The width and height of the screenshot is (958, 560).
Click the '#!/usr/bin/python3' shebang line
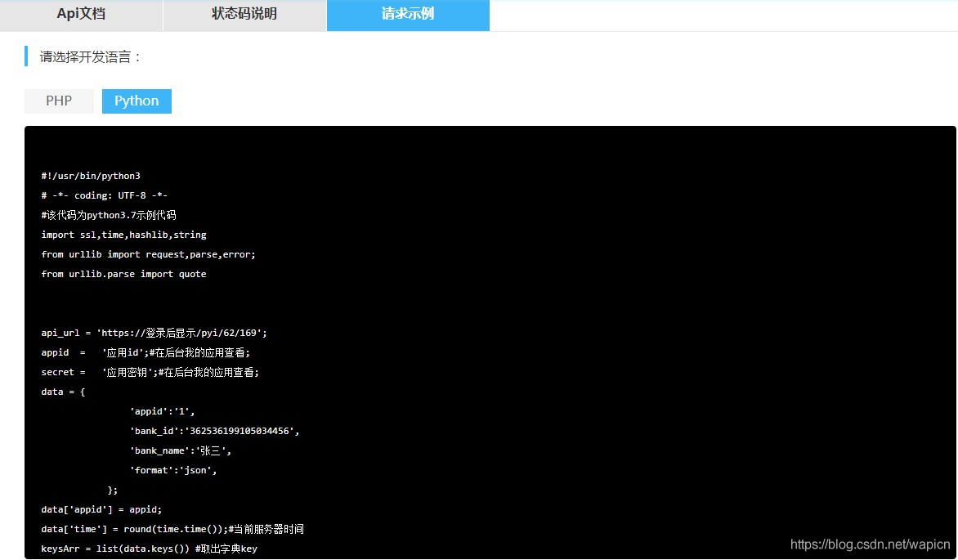click(91, 176)
